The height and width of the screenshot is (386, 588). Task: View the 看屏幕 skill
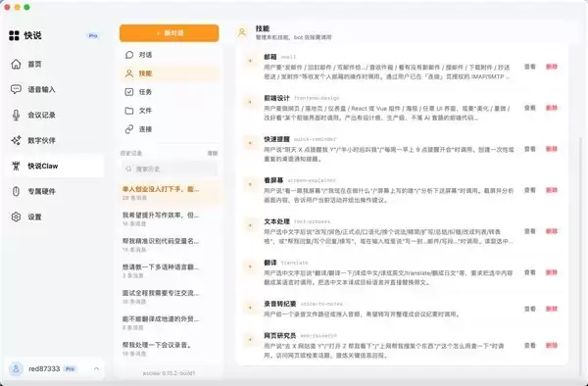pos(529,190)
